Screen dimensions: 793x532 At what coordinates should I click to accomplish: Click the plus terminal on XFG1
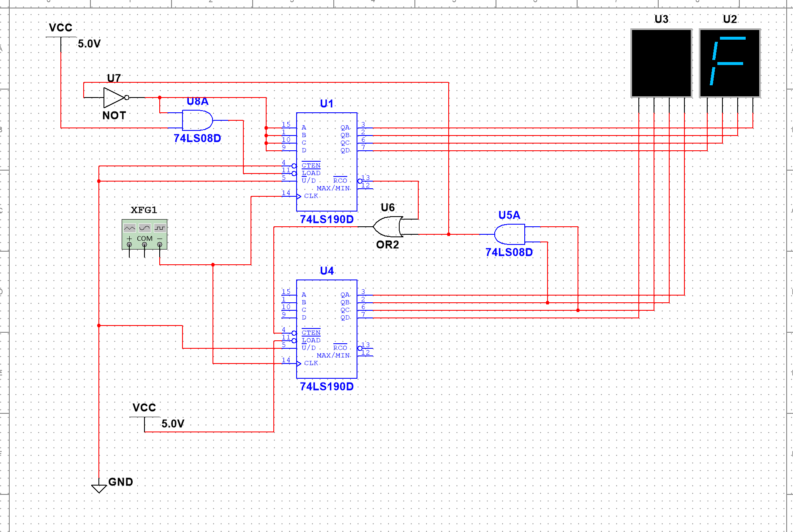pos(129,244)
